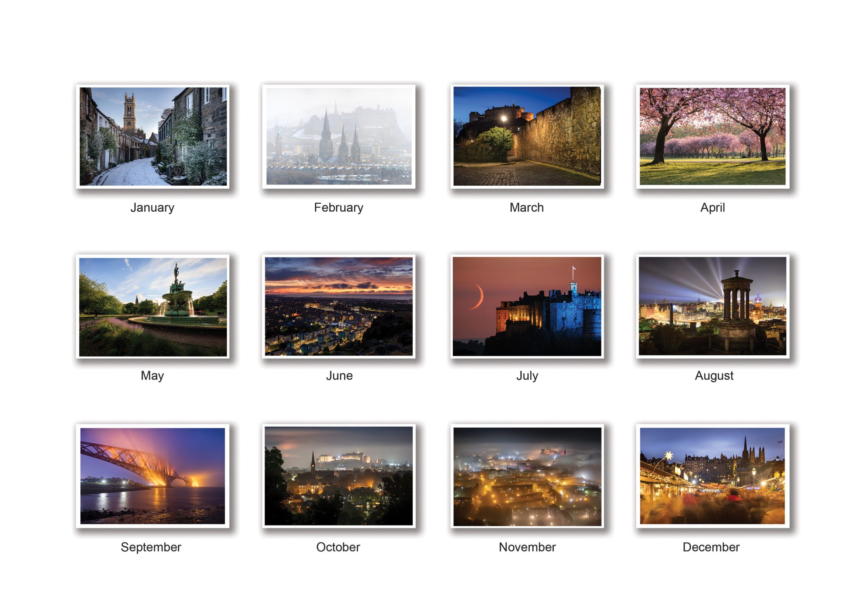Click the September caption below bridge
The height and width of the screenshot is (614, 868).
[151, 547]
